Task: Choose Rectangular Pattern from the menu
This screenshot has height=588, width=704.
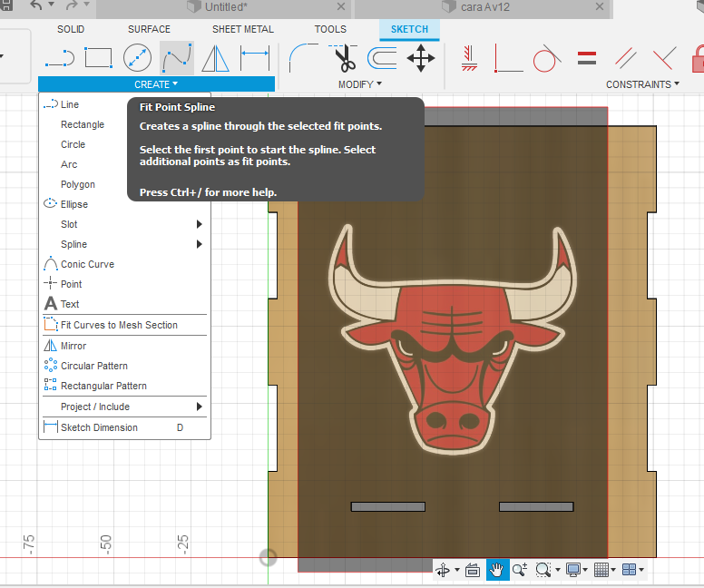Action: [x=125, y=386]
